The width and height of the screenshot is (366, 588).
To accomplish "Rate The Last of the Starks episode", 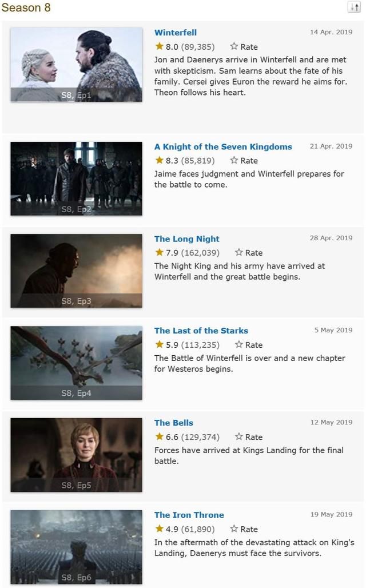I will tap(249, 345).
